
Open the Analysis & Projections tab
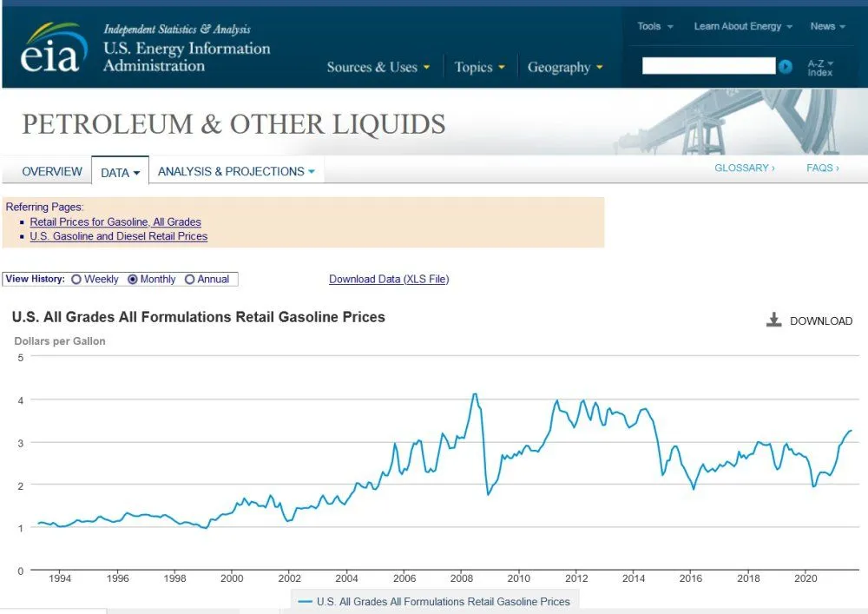pos(236,171)
